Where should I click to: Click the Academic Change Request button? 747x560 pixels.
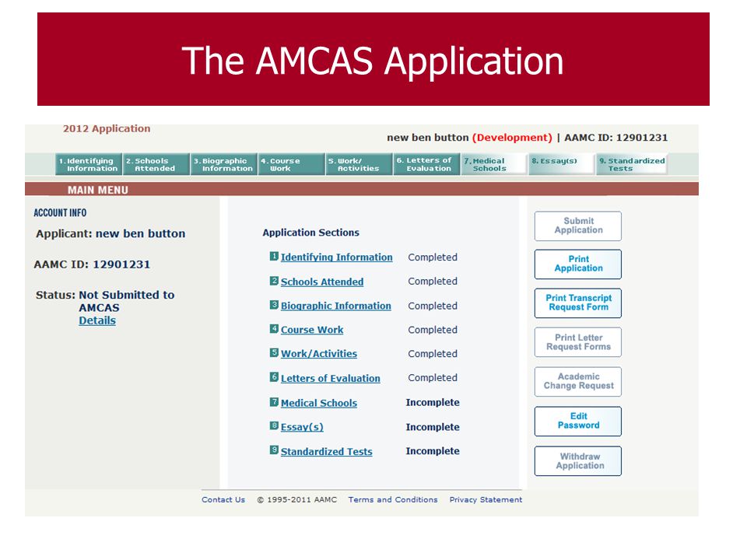tap(578, 381)
